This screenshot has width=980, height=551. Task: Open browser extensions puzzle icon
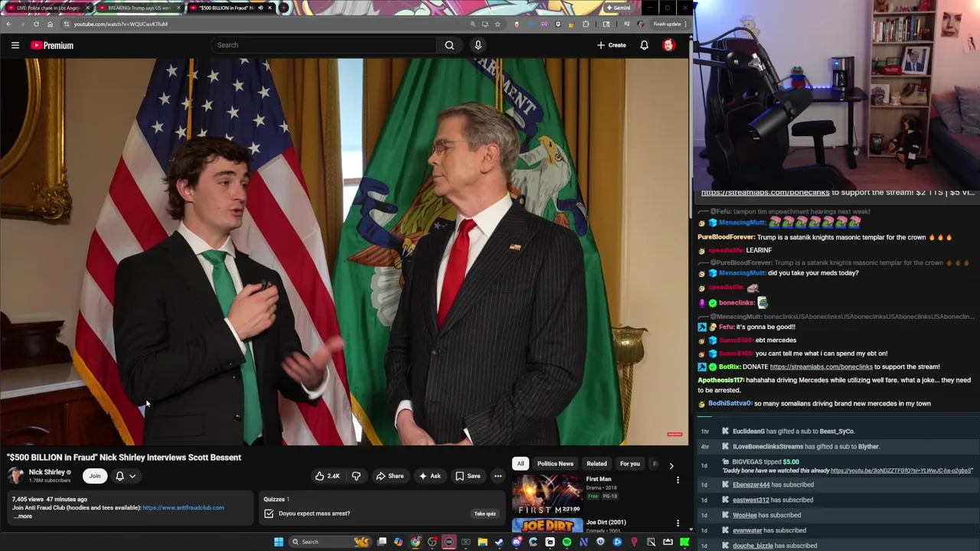pos(586,24)
